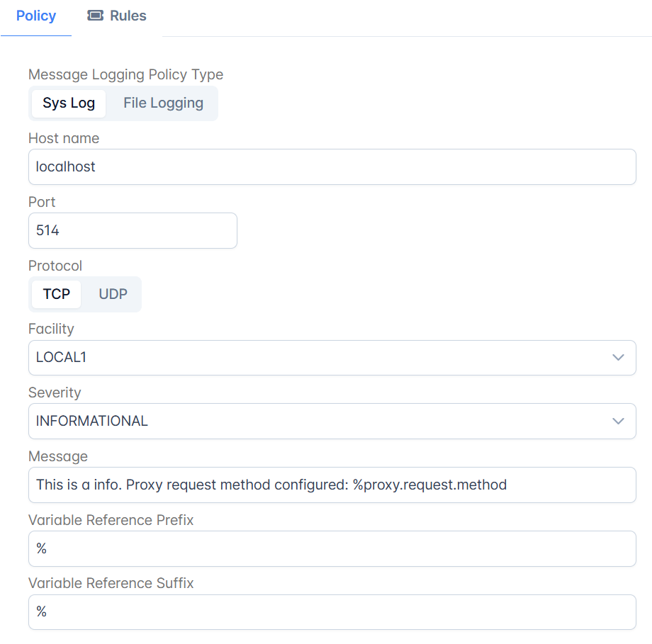The width and height of the screenshot is (652, 644).
Task: Open the LOCAL1 facility combo box
Action: click(x=332, y=358)
